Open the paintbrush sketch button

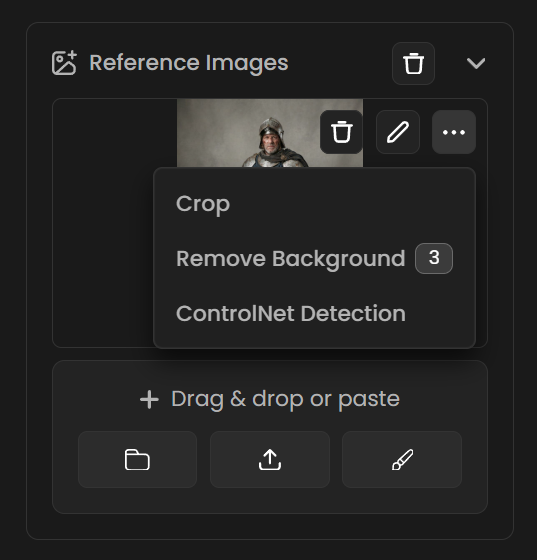click(402, 460)
